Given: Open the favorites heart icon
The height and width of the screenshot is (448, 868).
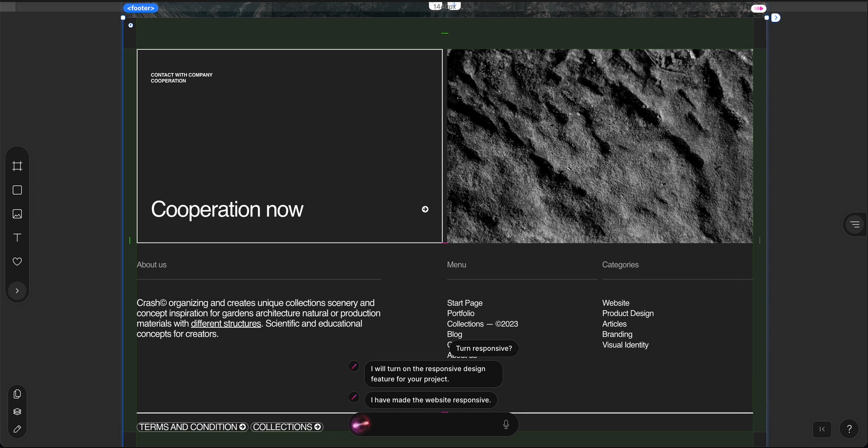Looking at the screenshot, I should point(17,262).
